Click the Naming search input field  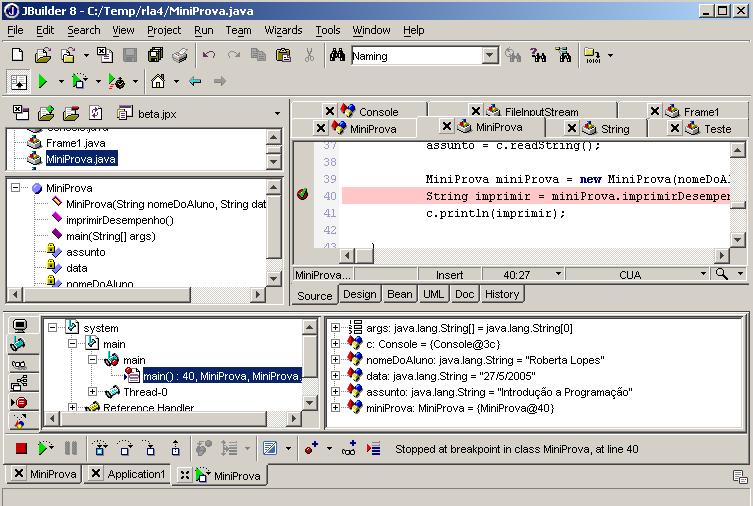pos(417,56)
